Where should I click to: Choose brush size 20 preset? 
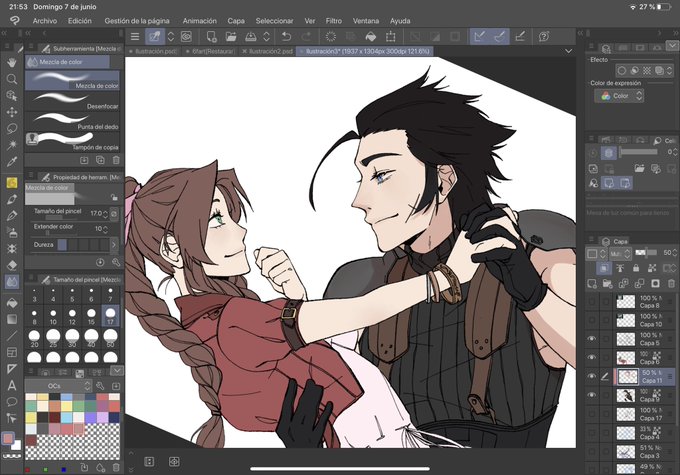[x=34, y=338]
